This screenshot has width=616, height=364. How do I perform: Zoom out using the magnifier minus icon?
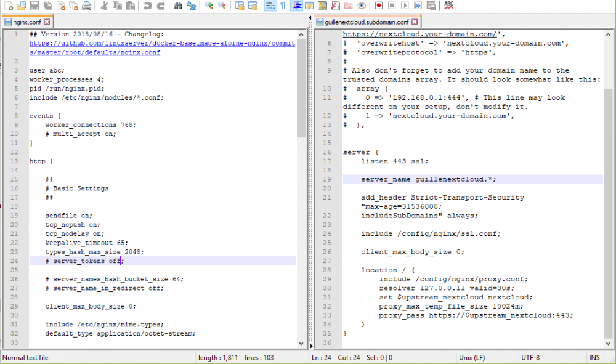tap(222, 6)
